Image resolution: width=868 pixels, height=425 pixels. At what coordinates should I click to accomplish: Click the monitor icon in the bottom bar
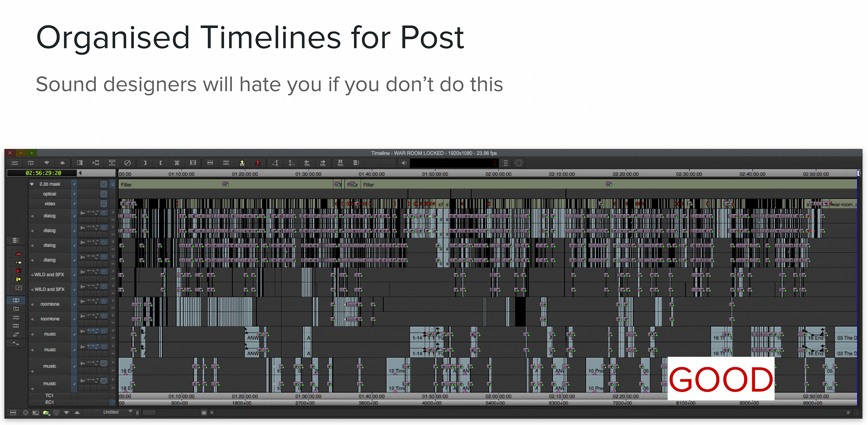[x=56, y=413]
